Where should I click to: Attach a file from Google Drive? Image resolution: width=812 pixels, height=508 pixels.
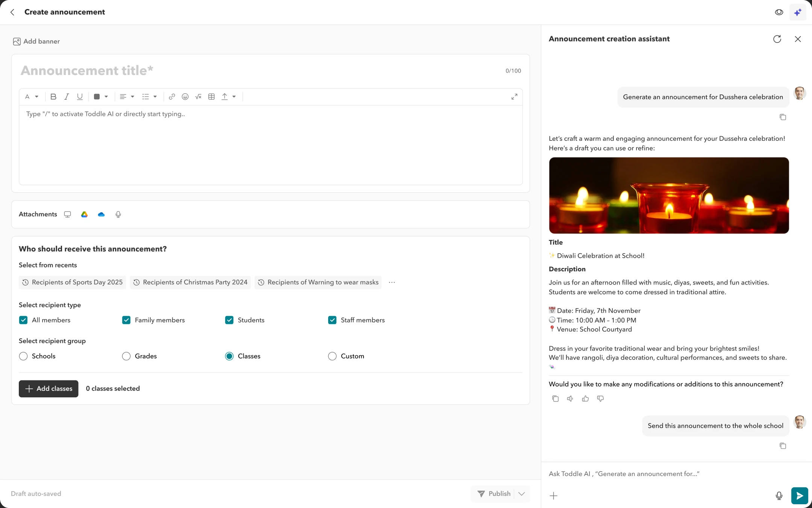tap(84, 214)
